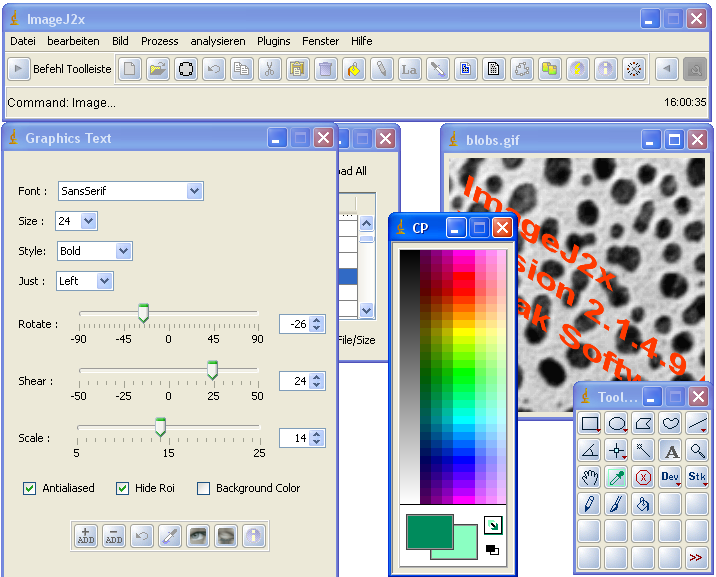The width and height of the screenshot is (716, 577).
Task: Select the Rectangle selection tool
Action: [x=589, y=424]
